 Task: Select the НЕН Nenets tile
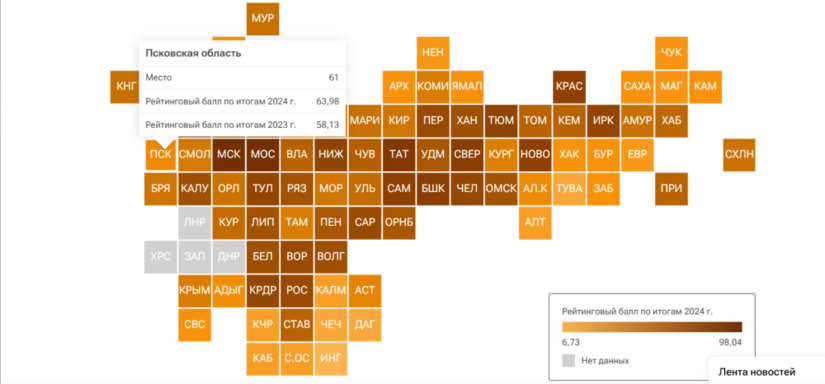pyautogui.click(x=433, y=53)
